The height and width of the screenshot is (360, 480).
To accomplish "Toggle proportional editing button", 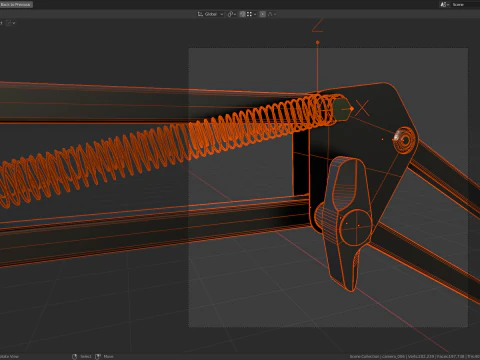I will point(263,14).
